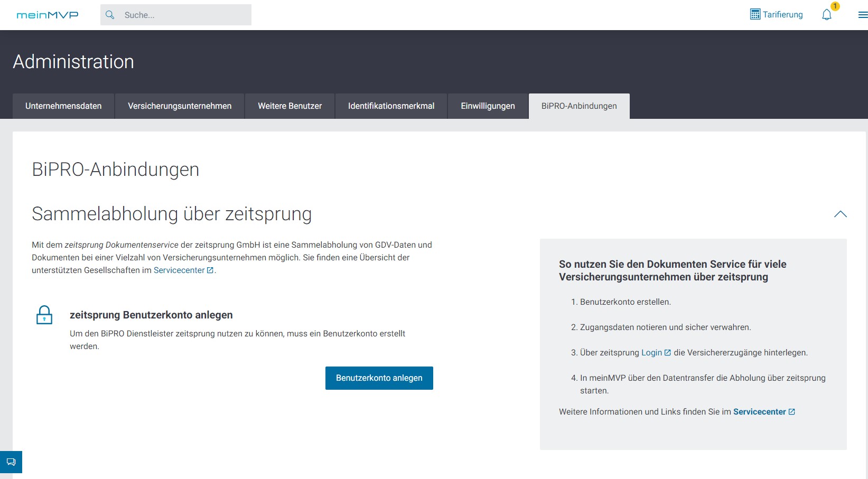Click the Benutzerkonto anlegen button
868x479 pixels.
click(379, 378)
